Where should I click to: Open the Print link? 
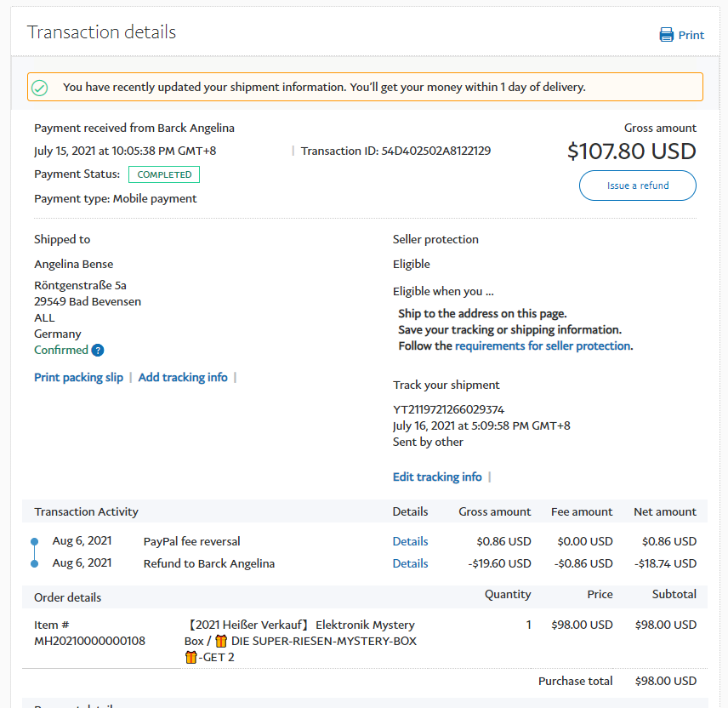pyautogui.click(x=691, y=35)
